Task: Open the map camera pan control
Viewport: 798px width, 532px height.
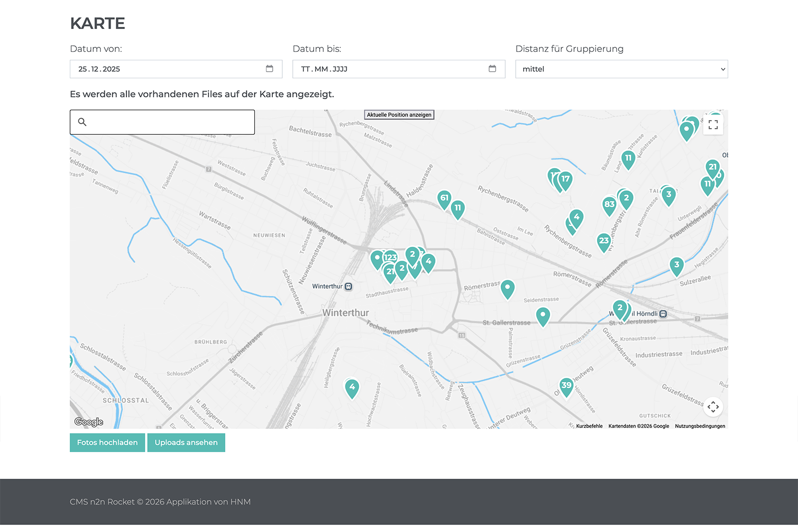Action: coord(713,407)
